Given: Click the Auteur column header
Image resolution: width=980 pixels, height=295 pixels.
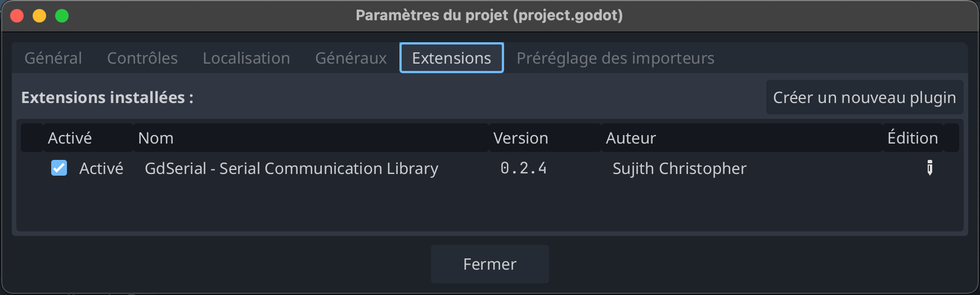Looking at the screenshot, I should pos(631,138).
